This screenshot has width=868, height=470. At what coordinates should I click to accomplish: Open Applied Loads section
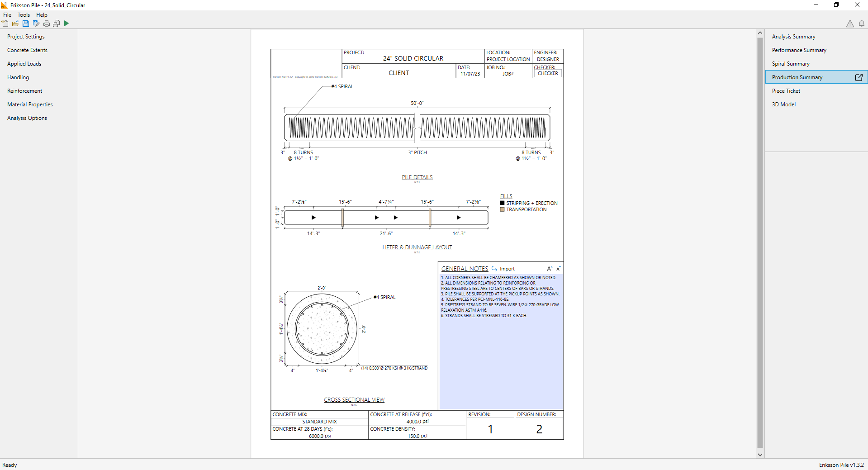(x=24, y=64)
